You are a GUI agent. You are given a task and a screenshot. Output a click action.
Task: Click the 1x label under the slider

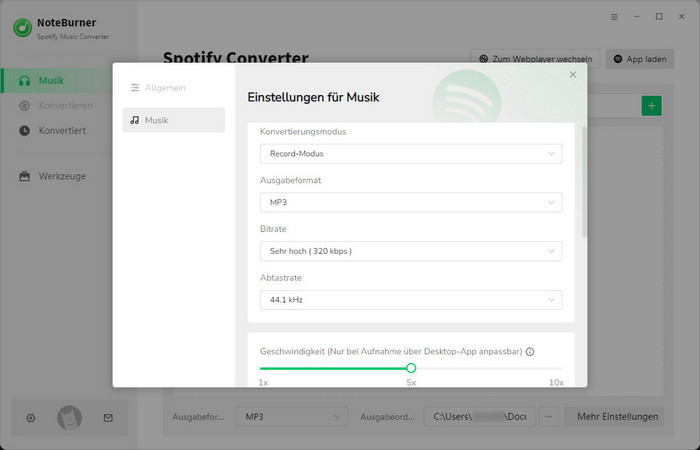263,383
